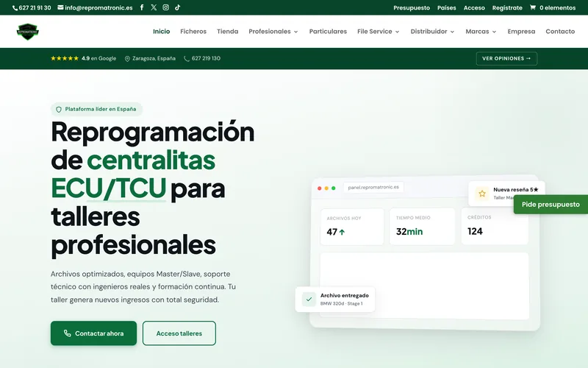Open the Ficheros menu item
588x368 pixels.
pos(193,32)
